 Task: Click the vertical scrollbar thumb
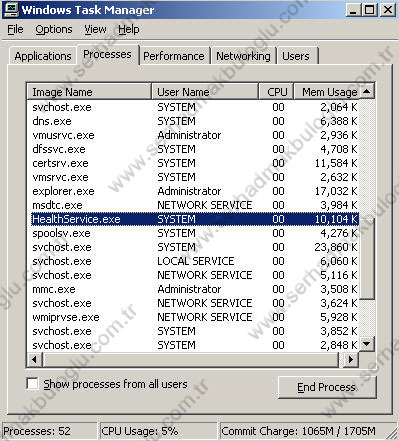367,259
